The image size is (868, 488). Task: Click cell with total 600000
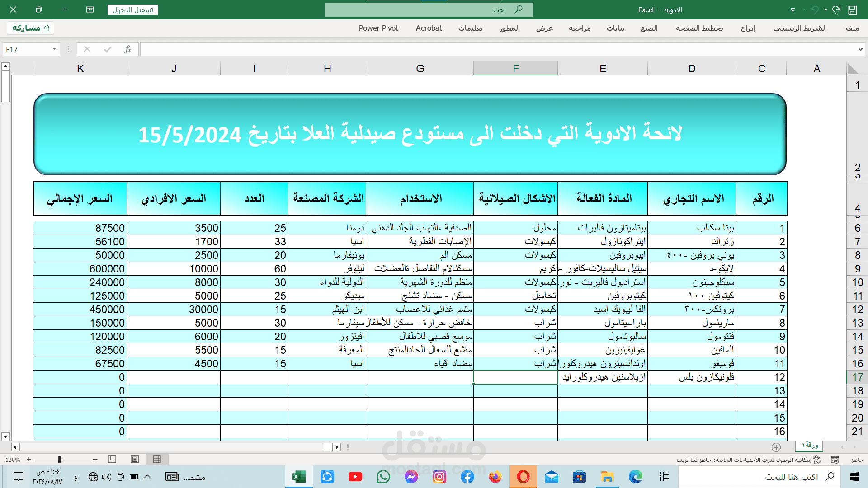[80, 269]
